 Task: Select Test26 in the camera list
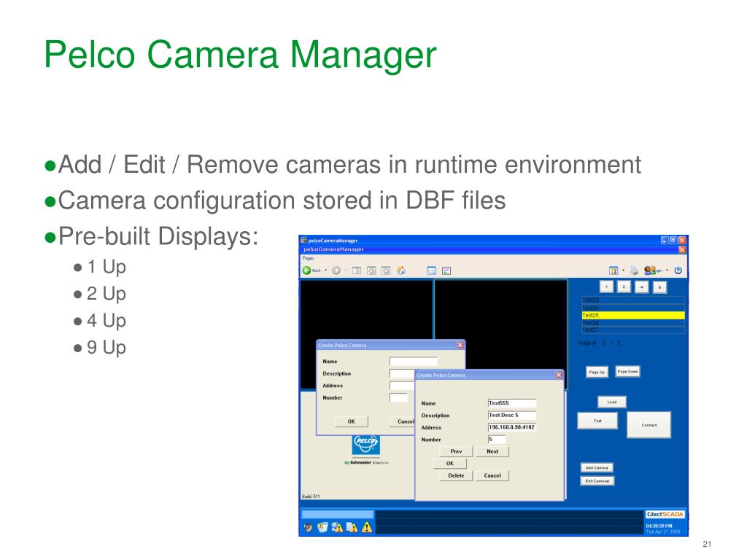point(633,323)
